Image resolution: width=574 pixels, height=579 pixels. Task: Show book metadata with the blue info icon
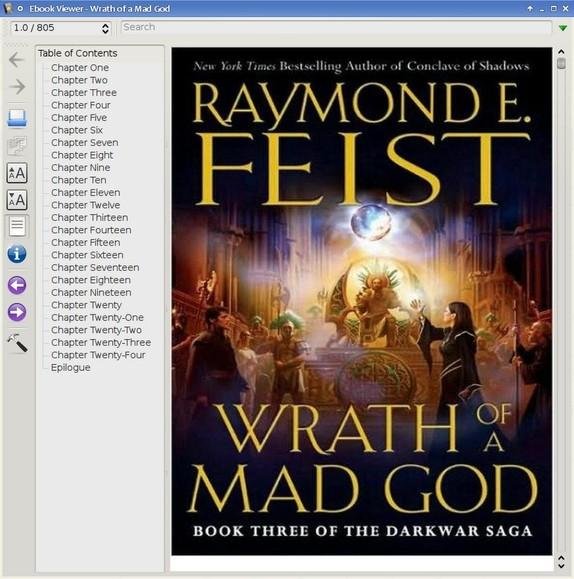17,254
